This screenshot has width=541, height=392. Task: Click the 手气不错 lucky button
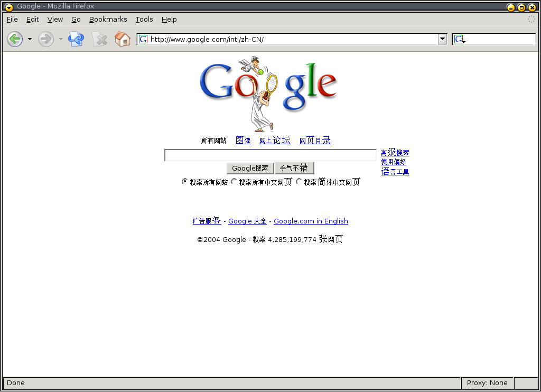pyautogui.click(x=294, y=168)
